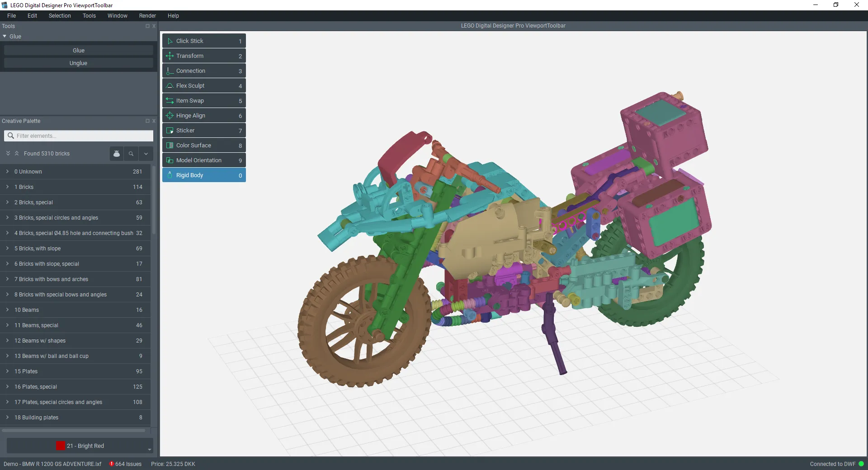The image size is (868, 470).
Task: Close the Creative Palette panel
Action: [154, 121]
